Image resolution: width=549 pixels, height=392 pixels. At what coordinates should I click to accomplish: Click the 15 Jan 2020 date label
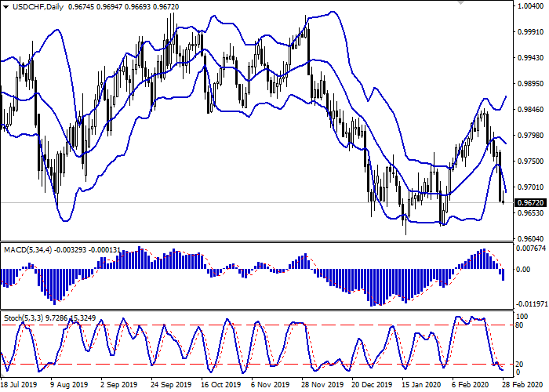(420, 386)
